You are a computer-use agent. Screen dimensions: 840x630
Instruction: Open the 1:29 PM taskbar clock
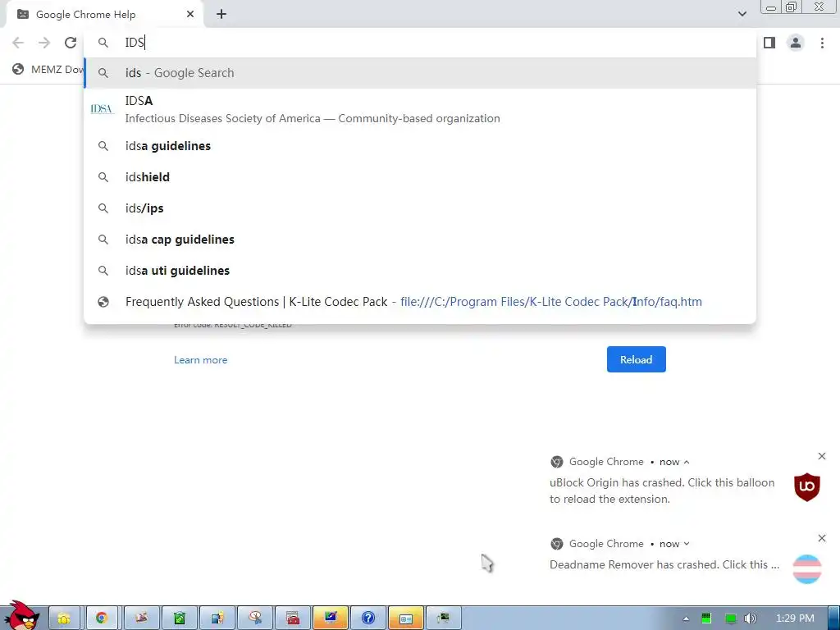click(795, 619)
